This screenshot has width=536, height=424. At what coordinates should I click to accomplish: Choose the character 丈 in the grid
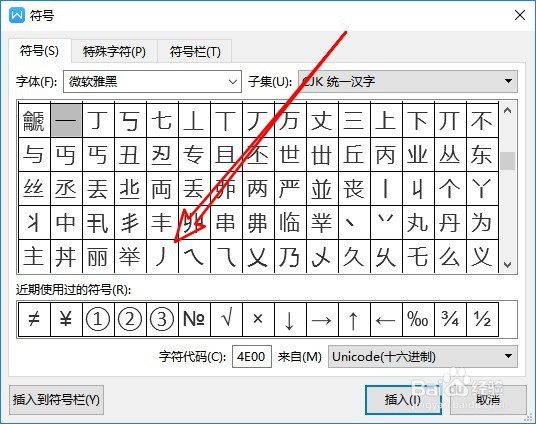click(x=323, y=121)
